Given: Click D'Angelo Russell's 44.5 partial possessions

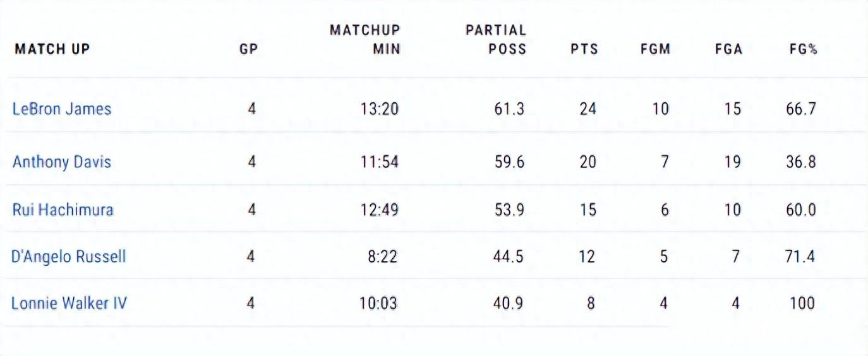Looking at the screenshot, I should click(509, 257).
